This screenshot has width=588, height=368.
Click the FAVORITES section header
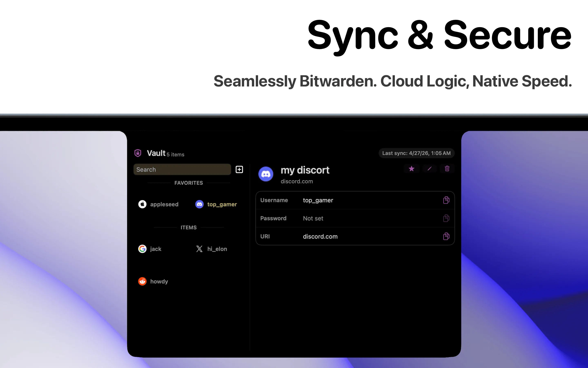[x=189, y=183]
